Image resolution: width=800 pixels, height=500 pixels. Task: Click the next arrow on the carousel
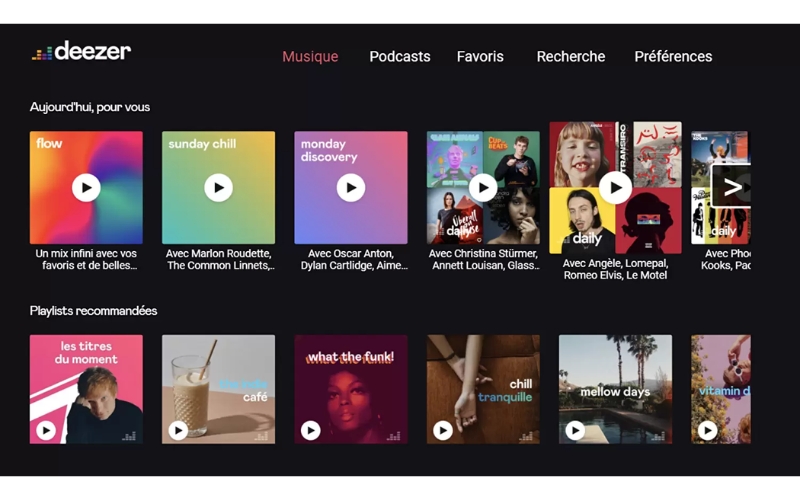coord(732,187)
